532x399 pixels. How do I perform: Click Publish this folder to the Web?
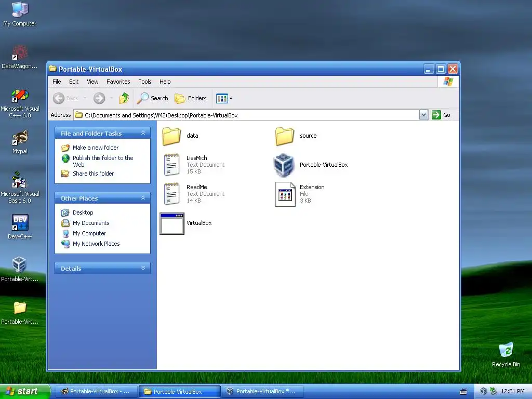(x=102, y=161)
